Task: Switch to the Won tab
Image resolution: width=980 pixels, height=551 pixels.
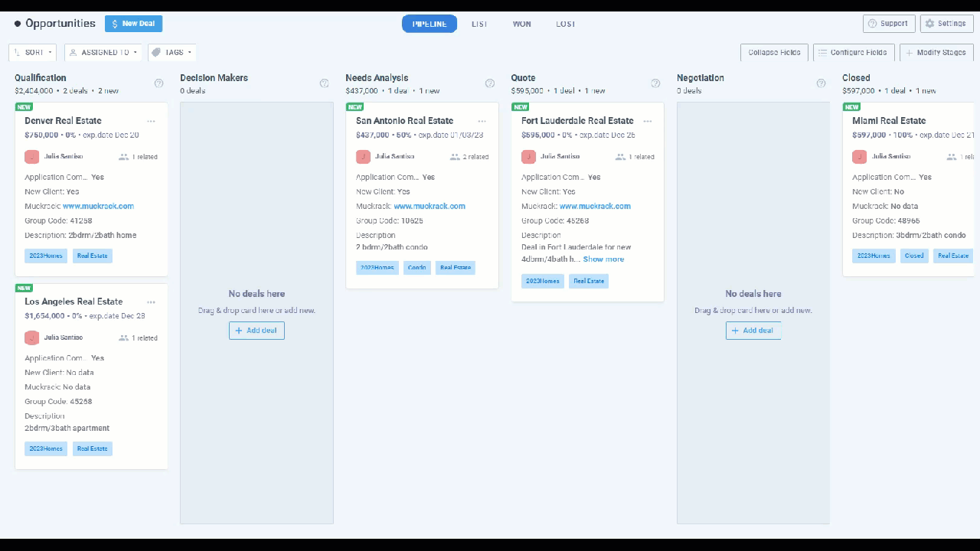Action: (522, 24)
